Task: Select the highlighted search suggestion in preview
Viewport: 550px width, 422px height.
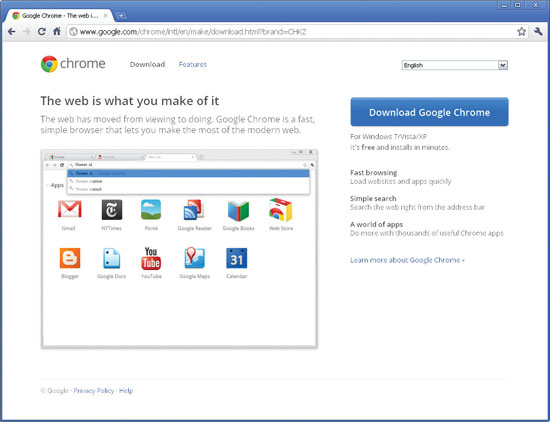Action: pos(188,173)
